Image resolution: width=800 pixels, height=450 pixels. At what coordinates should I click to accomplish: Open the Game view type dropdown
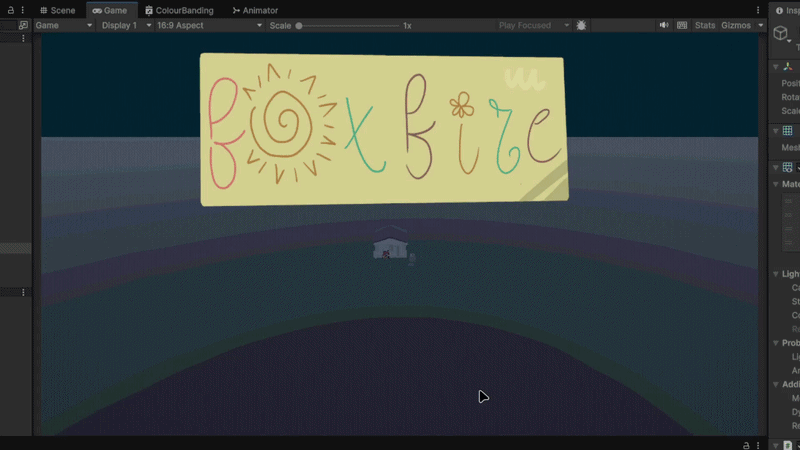point(64,25)
